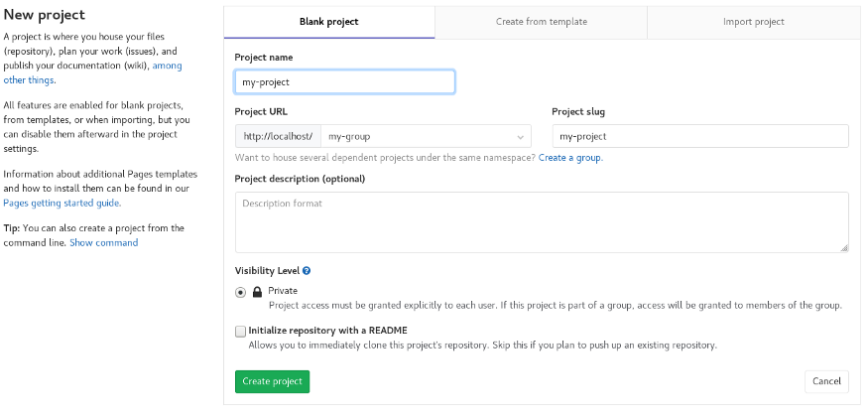The height and width of the screenshot is (418, 868).
Task: Grab the description box resize handle
Action: [844, 247]
